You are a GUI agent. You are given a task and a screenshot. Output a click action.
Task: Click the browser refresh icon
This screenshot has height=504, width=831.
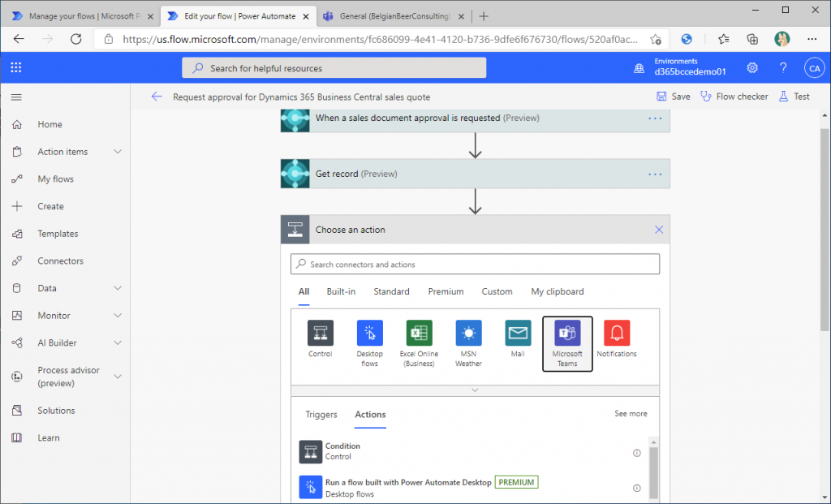pos(75,39)
